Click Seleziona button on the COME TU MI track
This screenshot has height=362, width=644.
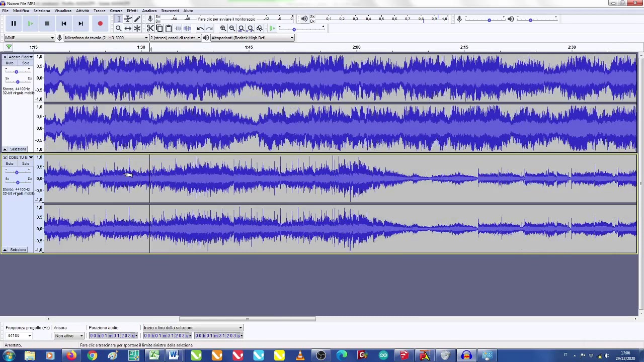(18, 250)
